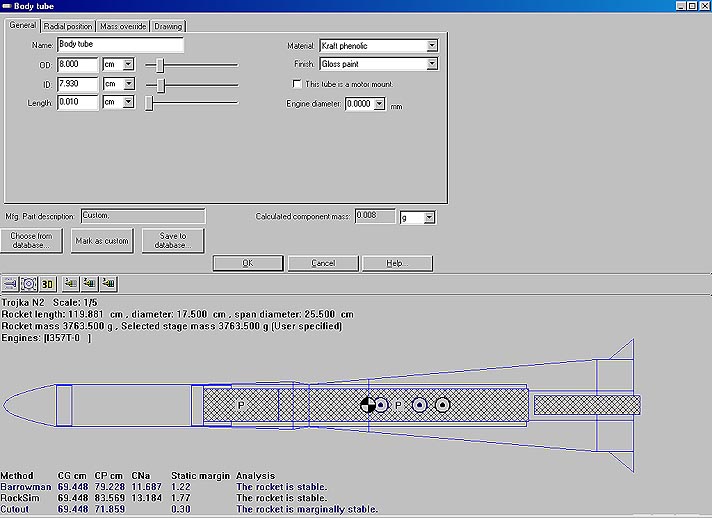Click the second stage display icon

point(89,283)
